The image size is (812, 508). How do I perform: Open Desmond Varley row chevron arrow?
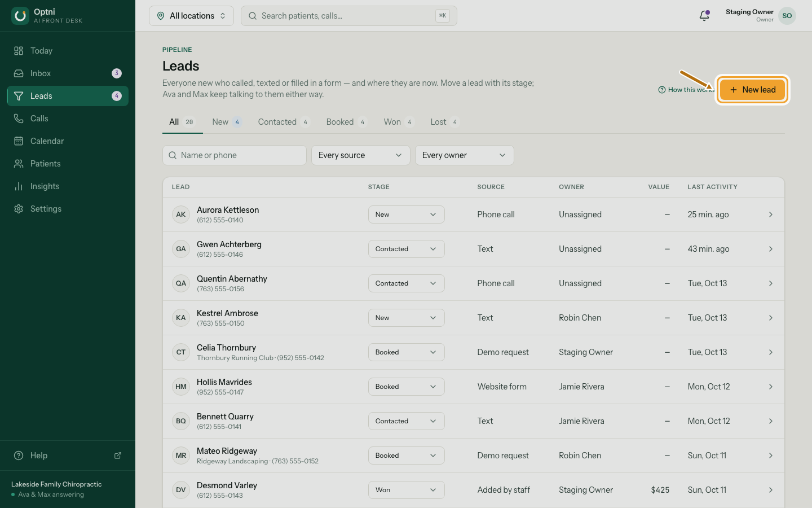pyautogui.click(x=771, y=490)
